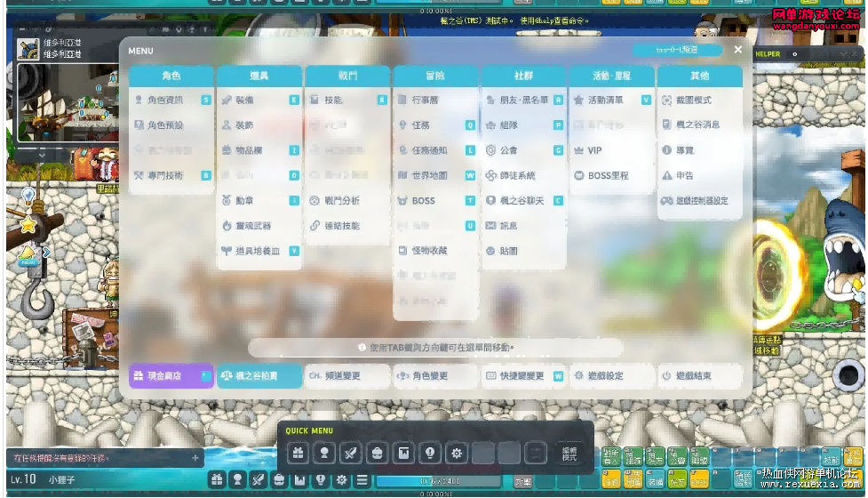This screenshot has height=498, width=868.
Task: Open the gift box icon in Quick Menu
Action: [298, 454]
